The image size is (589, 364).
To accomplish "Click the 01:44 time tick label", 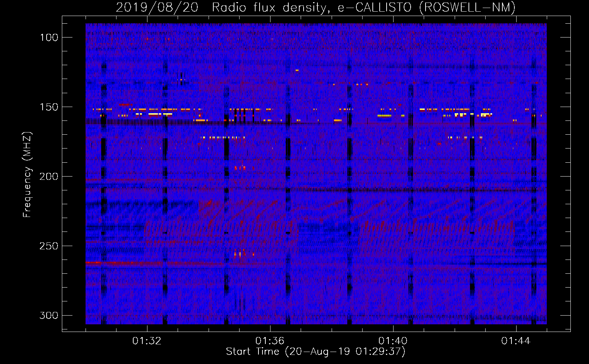I will [516, 341].
